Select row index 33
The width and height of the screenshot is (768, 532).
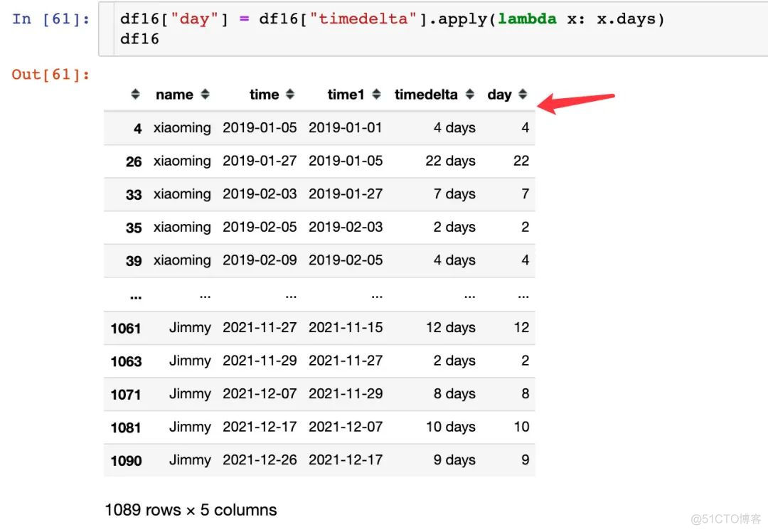pos(134,195)
